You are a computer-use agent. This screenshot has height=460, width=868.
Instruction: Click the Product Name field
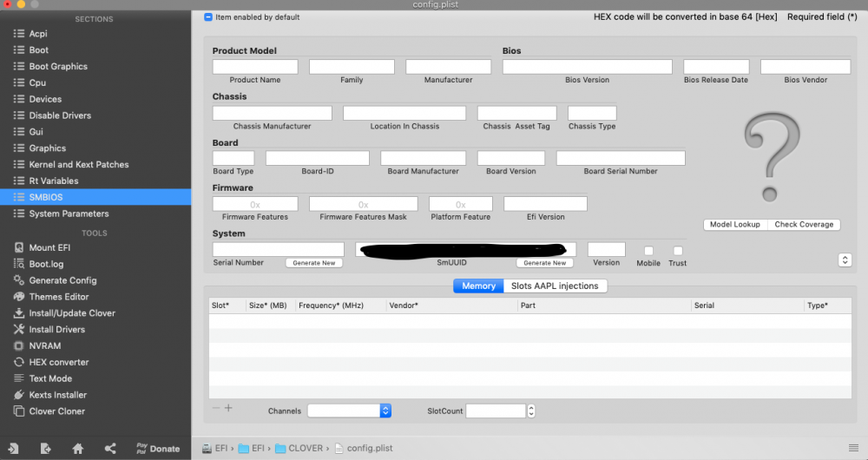[255, 67]
